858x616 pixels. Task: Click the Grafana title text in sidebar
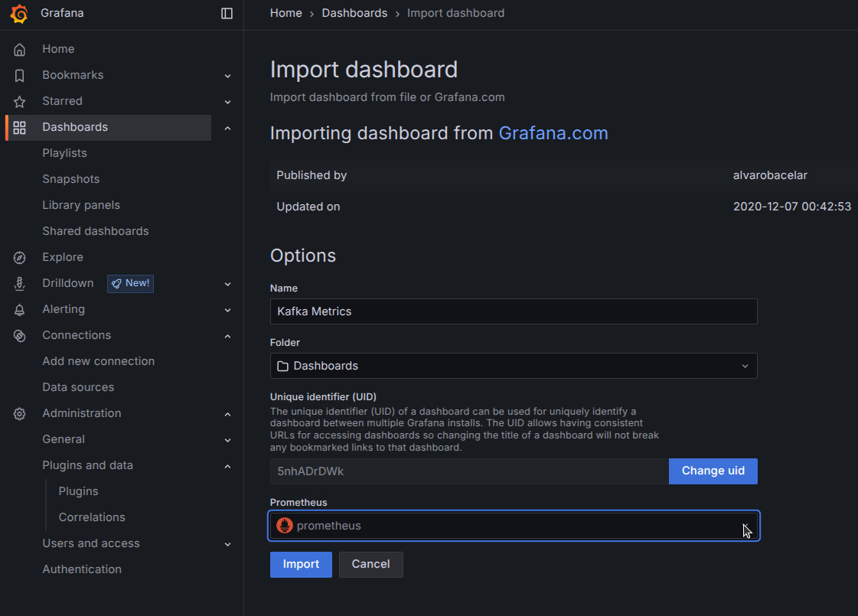click(x=63, y=13)
